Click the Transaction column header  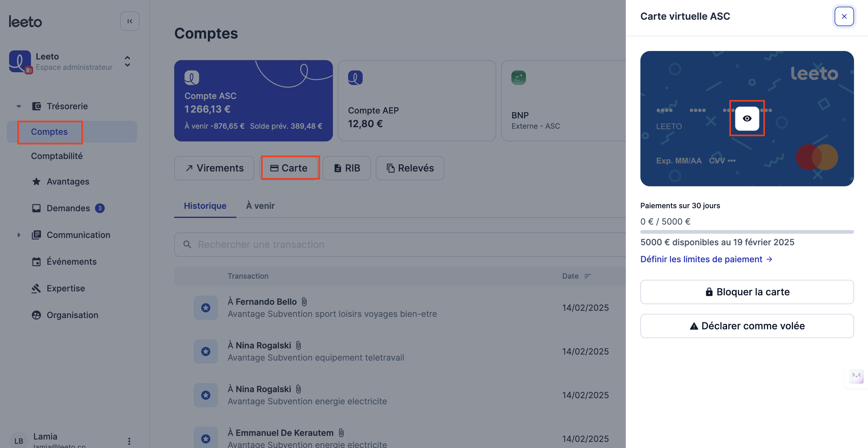[248, 276]
